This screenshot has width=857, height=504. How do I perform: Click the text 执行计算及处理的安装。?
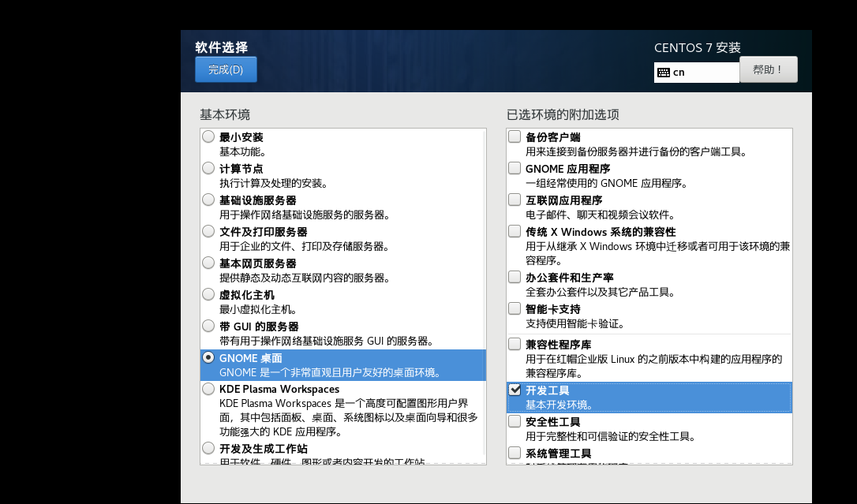[x=273, y=184]
